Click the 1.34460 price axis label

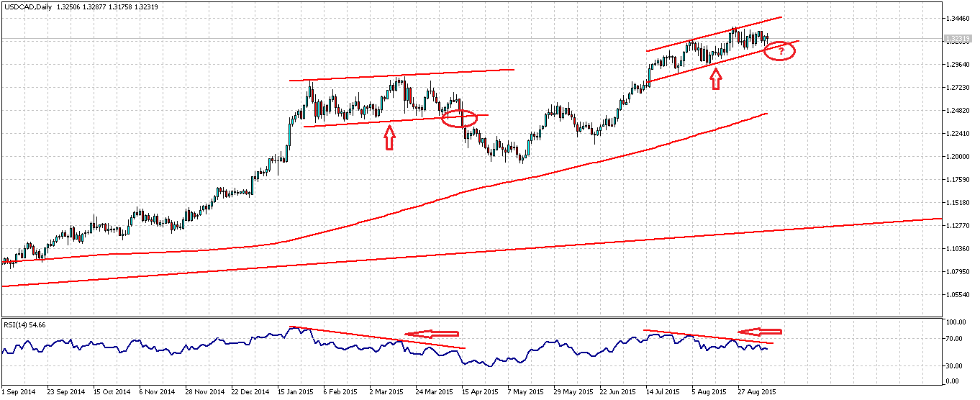pyautogui.click(x=958, y=19)
